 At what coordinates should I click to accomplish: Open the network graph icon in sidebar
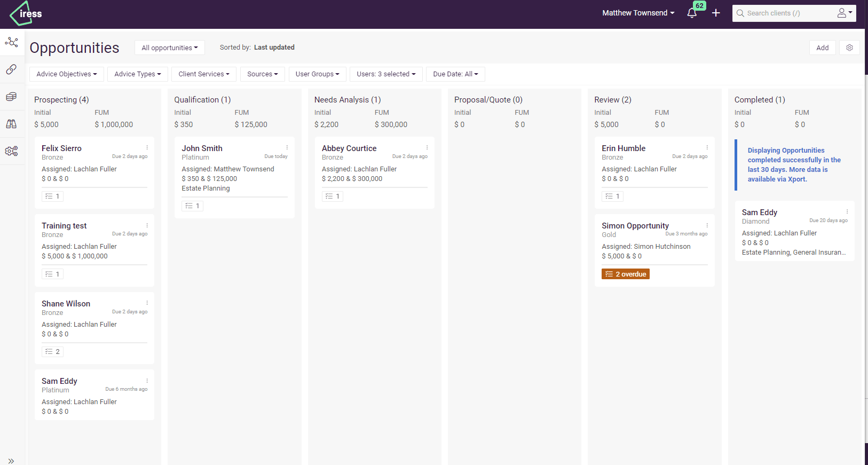coord(12,42)
